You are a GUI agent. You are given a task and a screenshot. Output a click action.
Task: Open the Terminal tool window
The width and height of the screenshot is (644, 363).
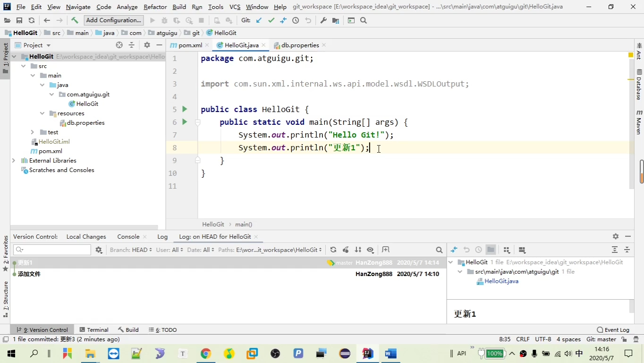tap(94, 329)
